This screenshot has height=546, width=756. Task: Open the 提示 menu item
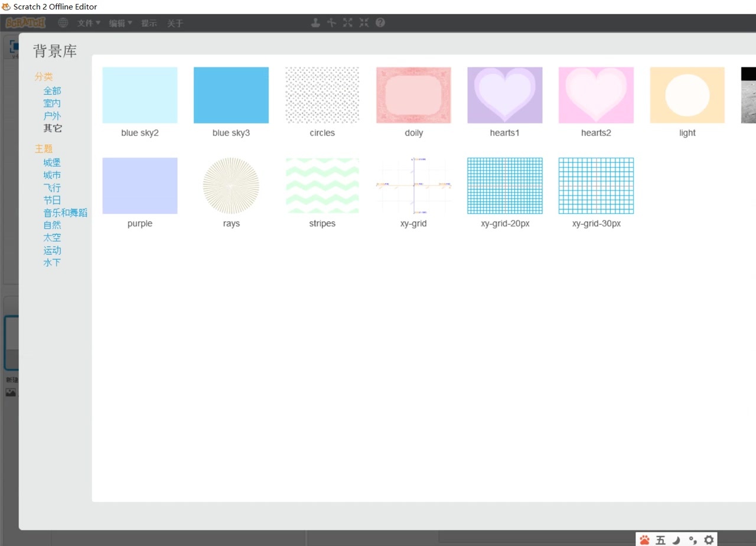point(149,23)
